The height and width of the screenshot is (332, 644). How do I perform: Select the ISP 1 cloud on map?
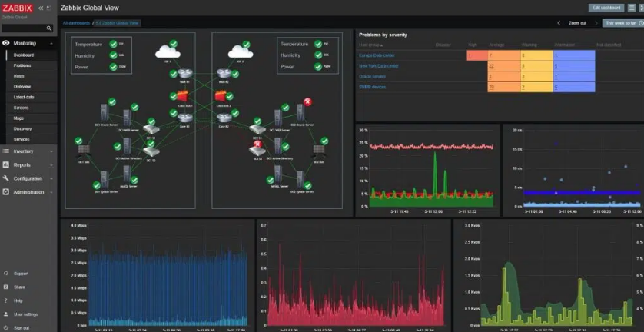click(x=168, y=51)
